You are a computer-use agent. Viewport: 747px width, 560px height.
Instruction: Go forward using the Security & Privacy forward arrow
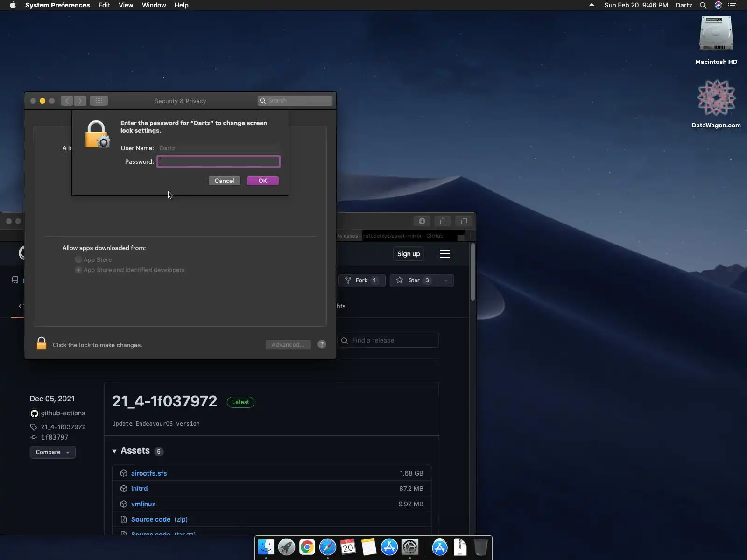pos(80,101)
